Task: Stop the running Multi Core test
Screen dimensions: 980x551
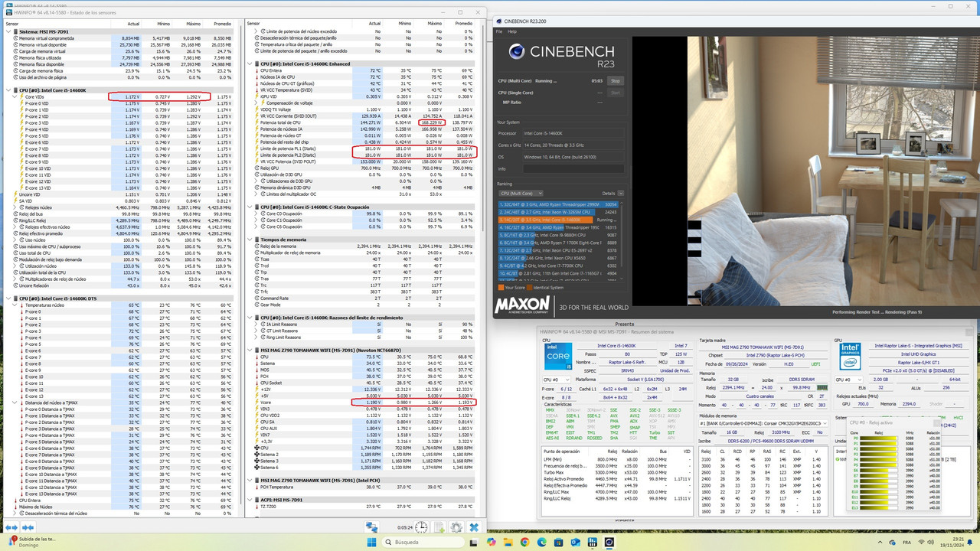Action: click(615, 80)
